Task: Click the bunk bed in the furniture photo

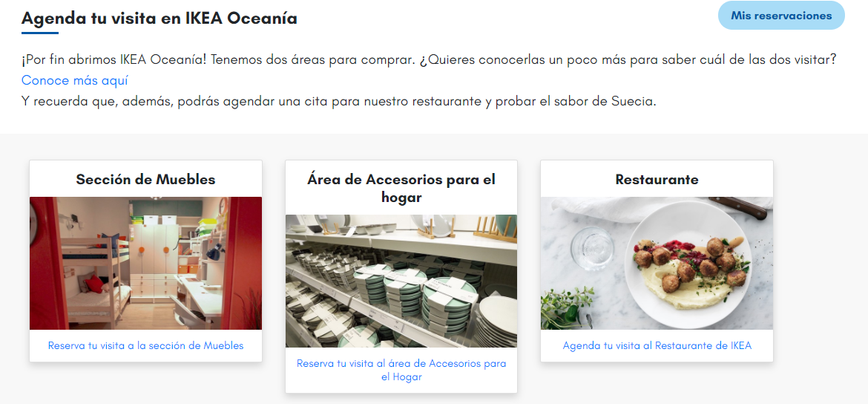Action: tap(95, 272)
